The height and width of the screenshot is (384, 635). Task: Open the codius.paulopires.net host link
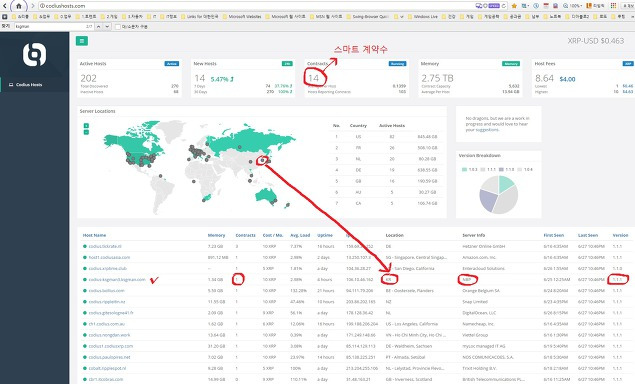[109, 357]
